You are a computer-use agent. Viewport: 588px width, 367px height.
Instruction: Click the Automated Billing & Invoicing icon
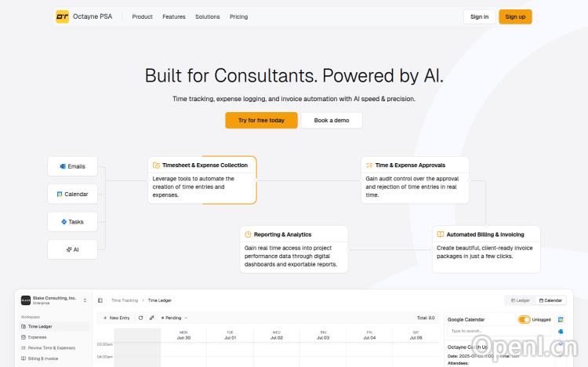[x=441, y=234]
